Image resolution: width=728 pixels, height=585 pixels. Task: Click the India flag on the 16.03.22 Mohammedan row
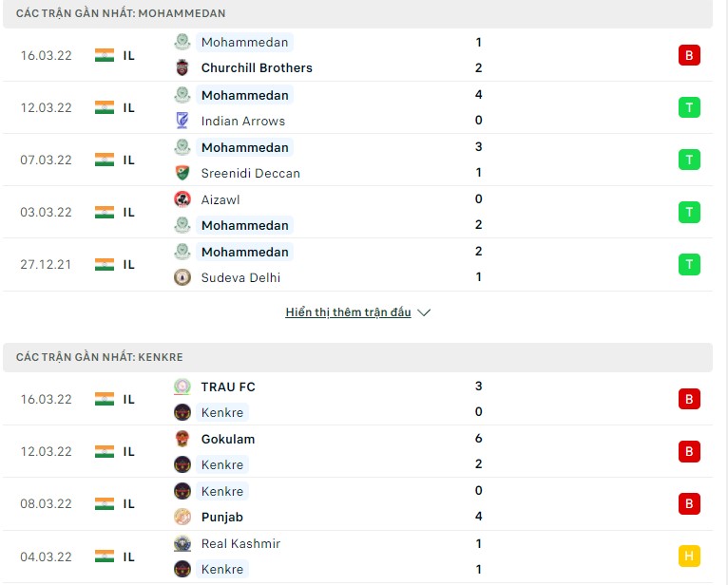coord(105,55)
